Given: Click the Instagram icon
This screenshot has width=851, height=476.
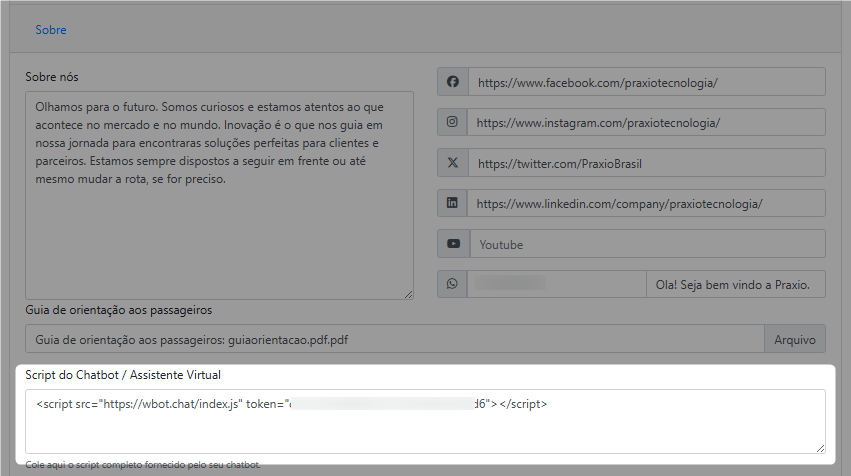Looking at the screenshot, I should pos(452,122).
